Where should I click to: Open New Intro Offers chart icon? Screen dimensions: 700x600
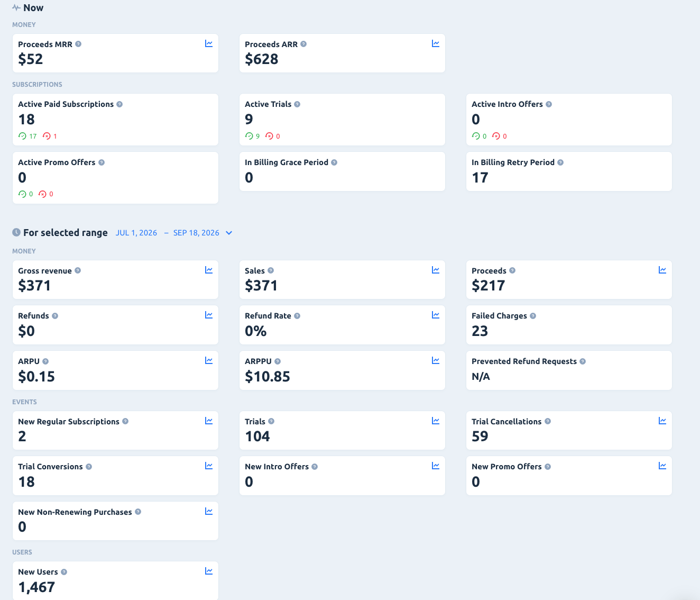[436, 466]
